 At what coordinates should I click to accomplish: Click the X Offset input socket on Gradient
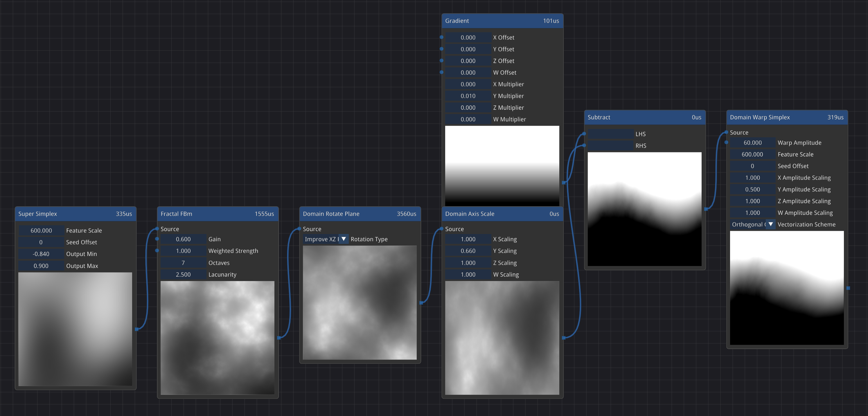[442, 37]
